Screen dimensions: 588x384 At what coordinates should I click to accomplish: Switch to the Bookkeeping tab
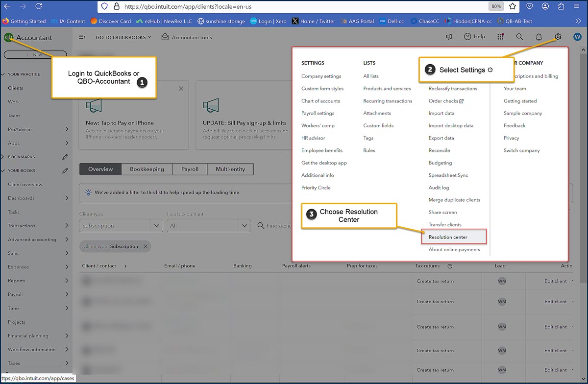(147, 169)
